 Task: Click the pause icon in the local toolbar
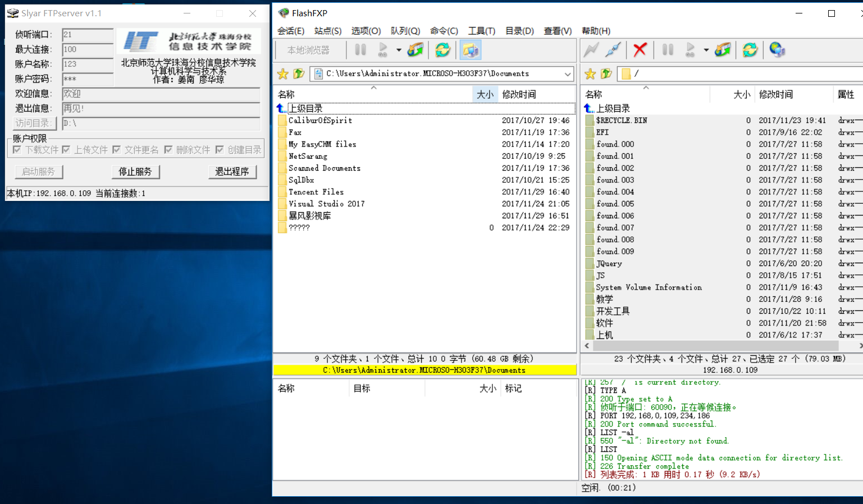360,50
